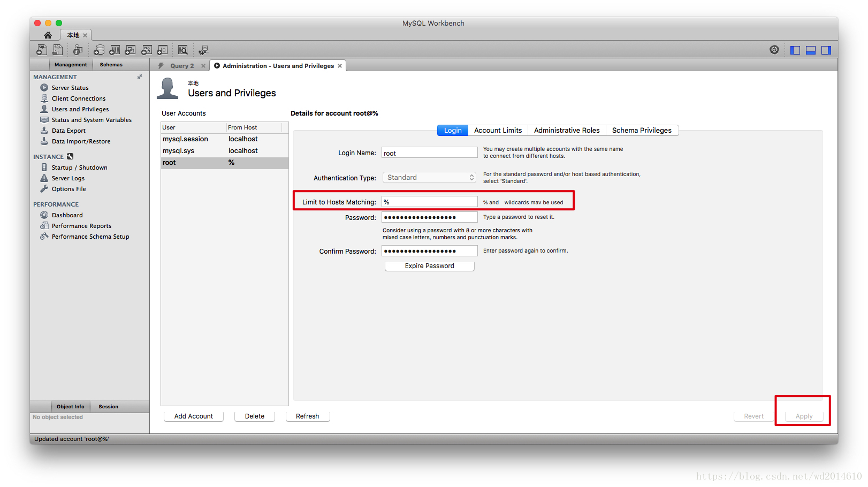Switch to the Management sidebar tab
This screenshot has width=868, height=487.
[71, 65]
